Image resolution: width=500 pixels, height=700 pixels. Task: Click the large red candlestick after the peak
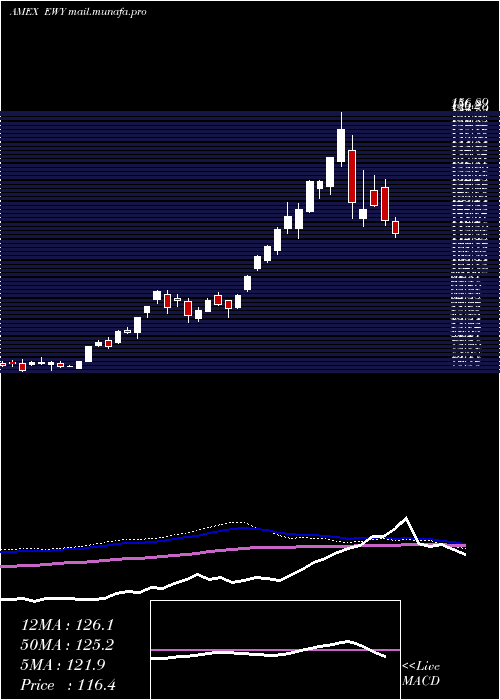point(352,176)
